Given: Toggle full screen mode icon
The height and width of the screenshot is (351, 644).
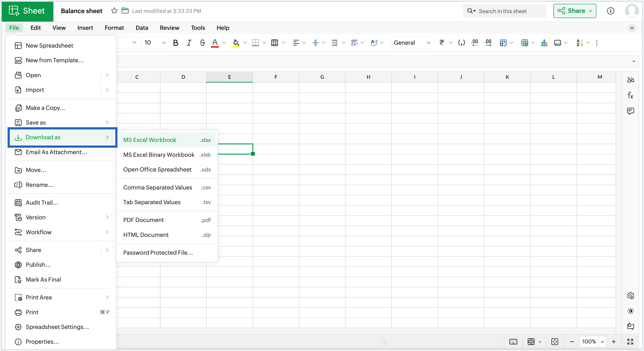Looking at the screenshot, I should (x=630, y=341).
